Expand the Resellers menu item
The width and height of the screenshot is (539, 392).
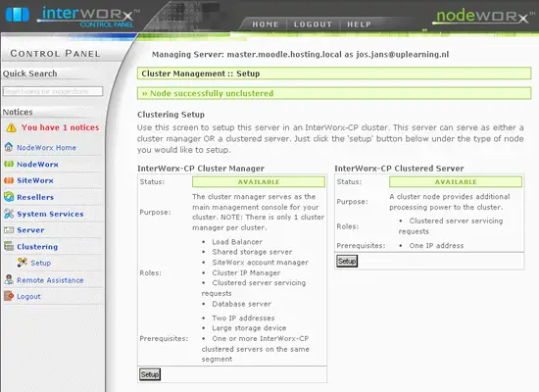(35, 197)
